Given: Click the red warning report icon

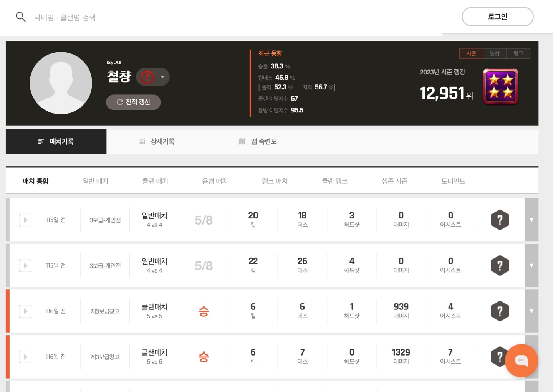Looking at the screenshot, I should tap(147, 77).
